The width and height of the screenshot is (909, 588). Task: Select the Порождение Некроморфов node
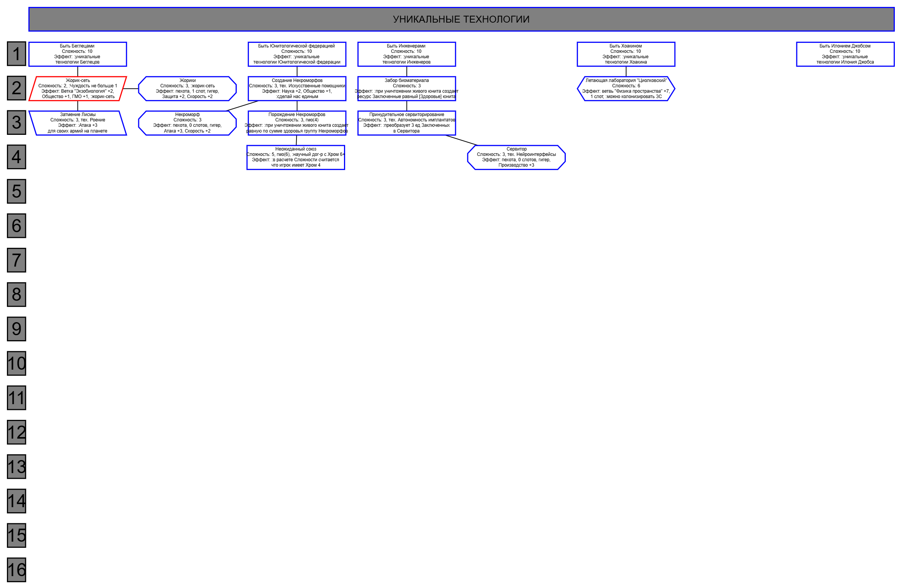tap(297, 123)
